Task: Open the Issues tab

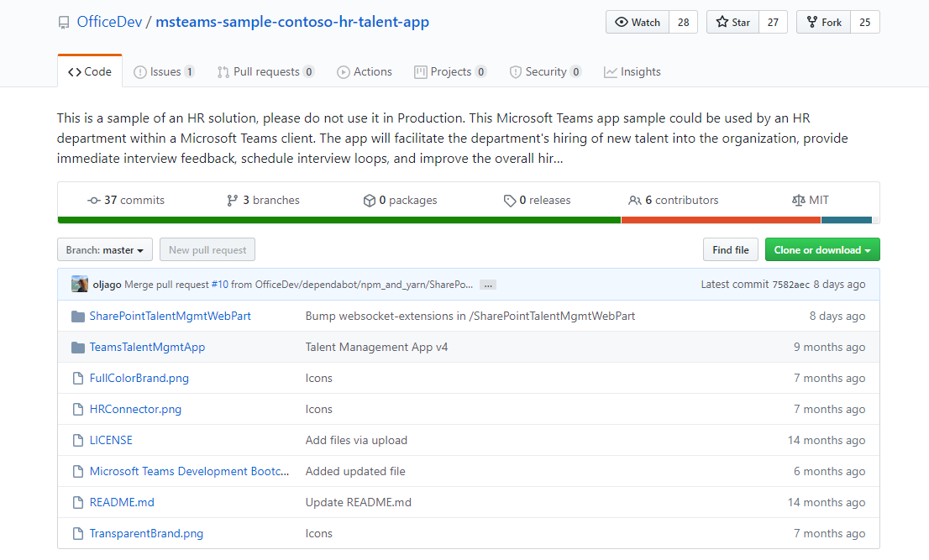Action: click(x=164, y=71)
